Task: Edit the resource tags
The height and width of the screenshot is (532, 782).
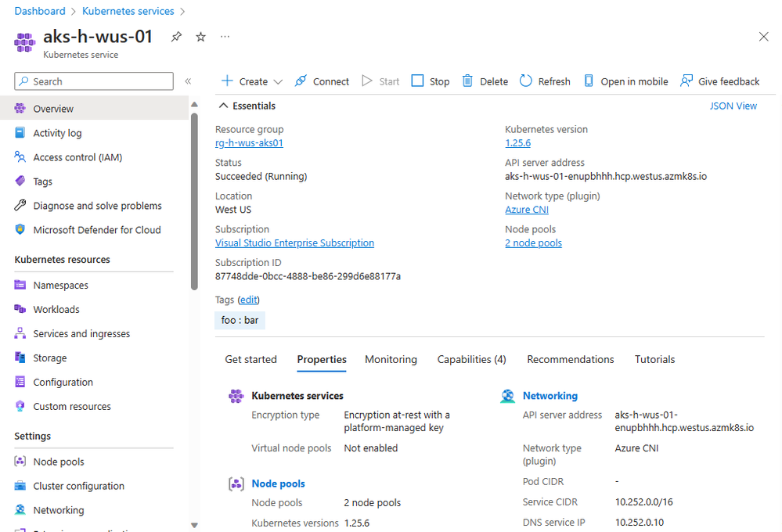Action: tap(248, 300)
